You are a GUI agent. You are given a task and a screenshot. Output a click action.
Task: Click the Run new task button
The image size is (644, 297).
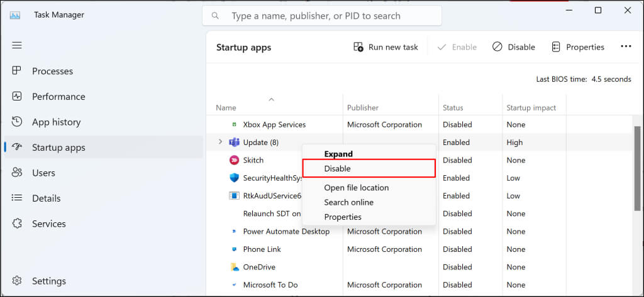click(x=386, y=47)
